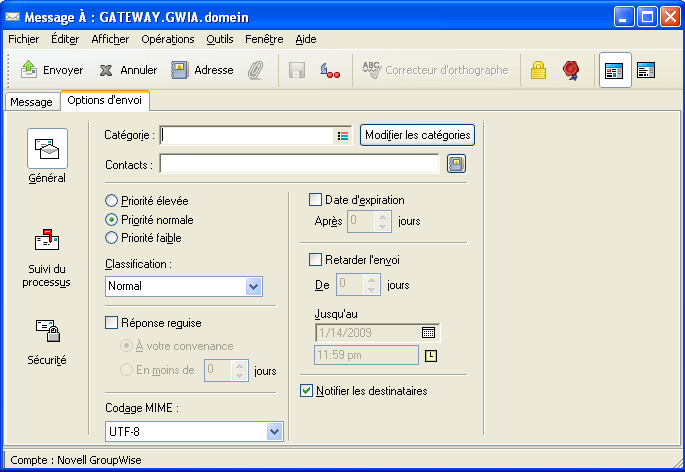The width and height of the screenshot is (685, 472).
Task: Switch to the Message tab
Action: [x=31, y=102]
